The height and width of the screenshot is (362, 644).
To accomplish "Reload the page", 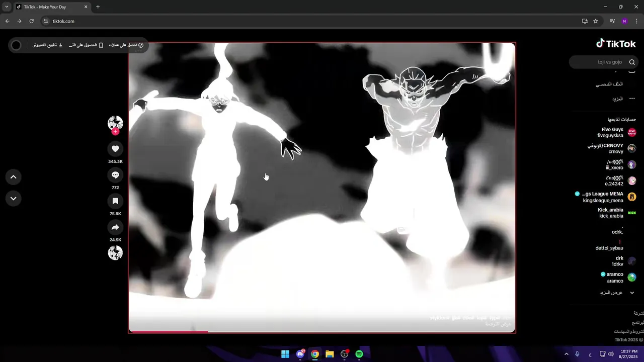I will pos(31,21).
